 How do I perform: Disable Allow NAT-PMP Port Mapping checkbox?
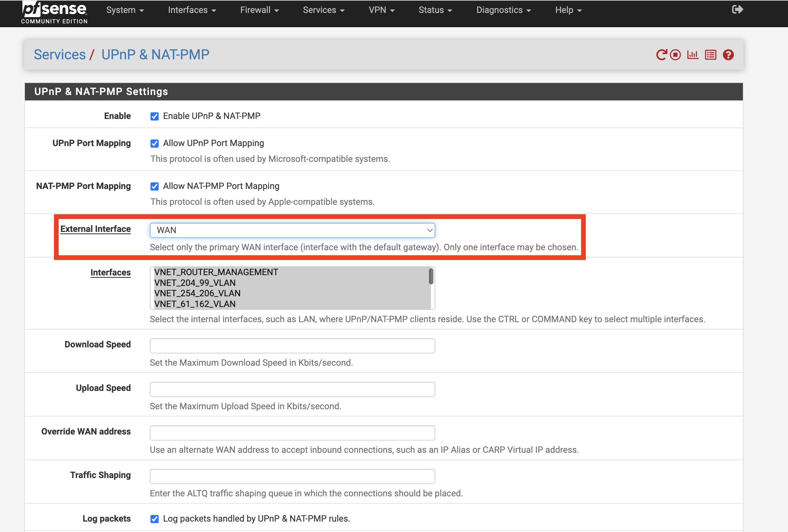pos(154,186)
